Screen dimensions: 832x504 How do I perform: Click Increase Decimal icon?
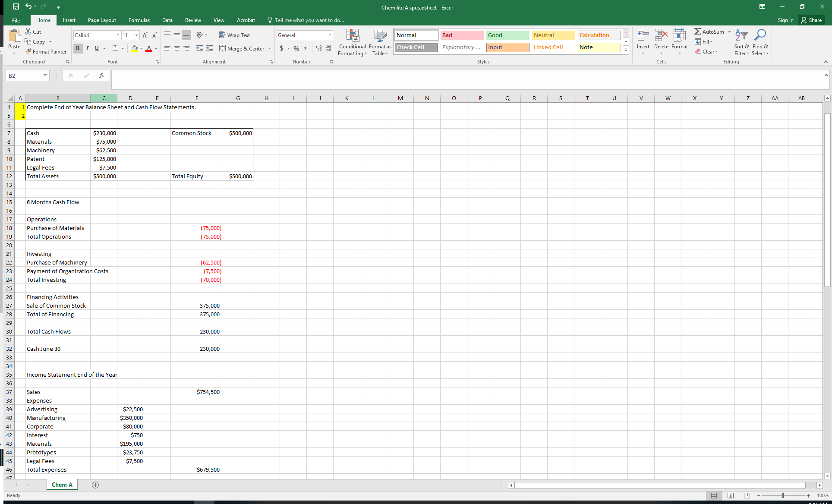(x=319, y=48)
